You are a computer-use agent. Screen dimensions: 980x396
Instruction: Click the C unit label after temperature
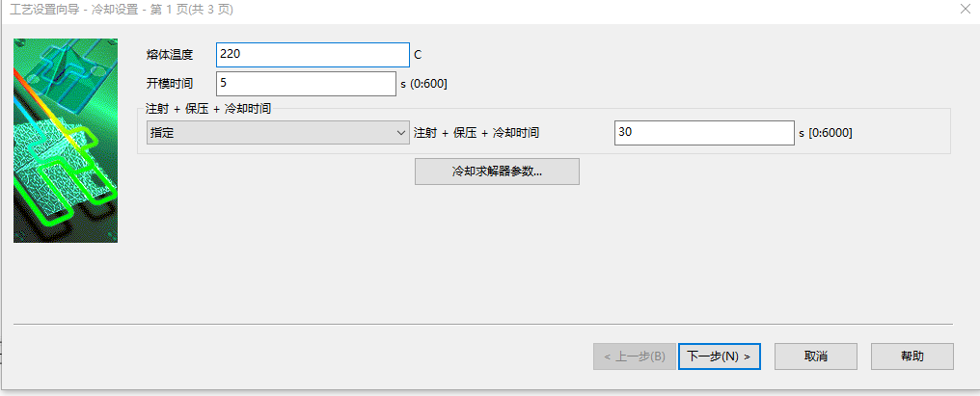pos(418,55)
